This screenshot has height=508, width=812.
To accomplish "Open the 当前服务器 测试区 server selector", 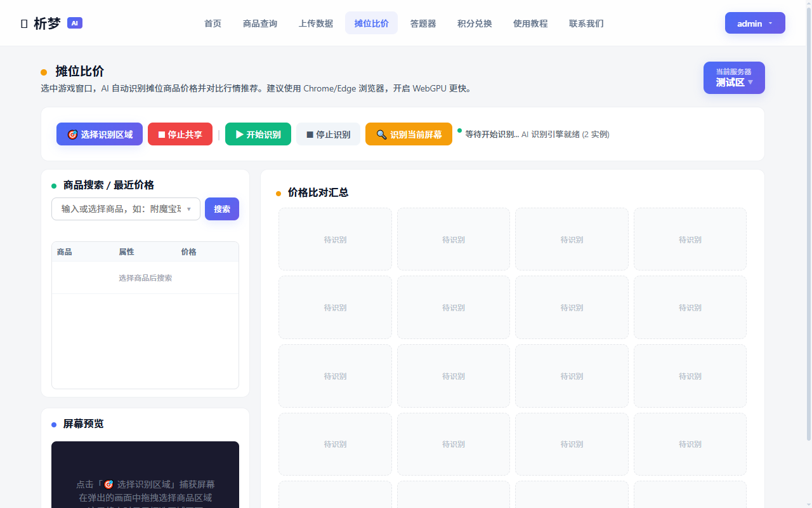I will (x=734, y=77).
